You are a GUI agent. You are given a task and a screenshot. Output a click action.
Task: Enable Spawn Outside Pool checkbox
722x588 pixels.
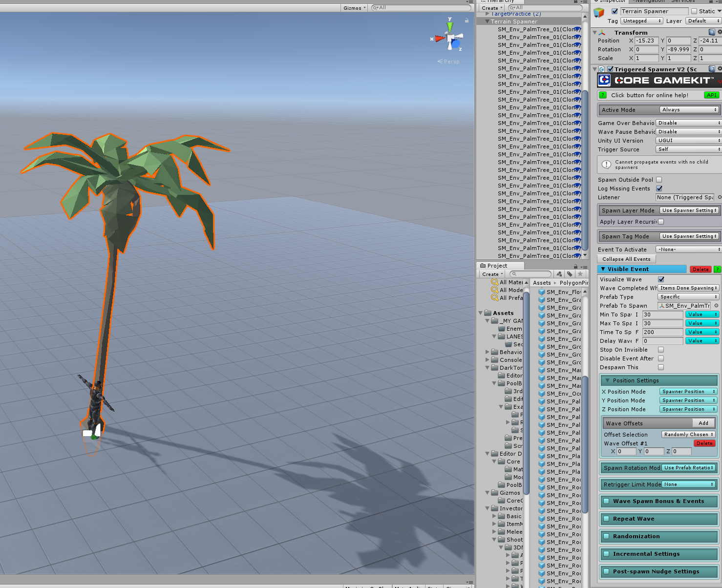659,180
